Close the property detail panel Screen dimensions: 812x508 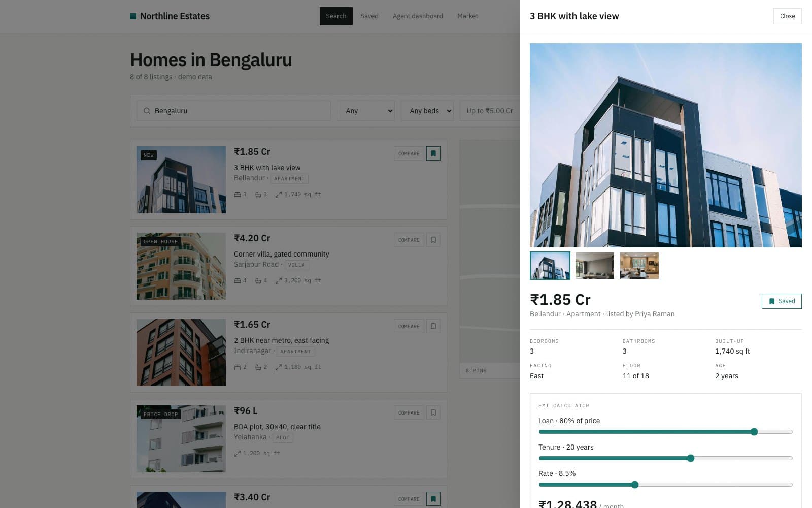tap(787, 16)
